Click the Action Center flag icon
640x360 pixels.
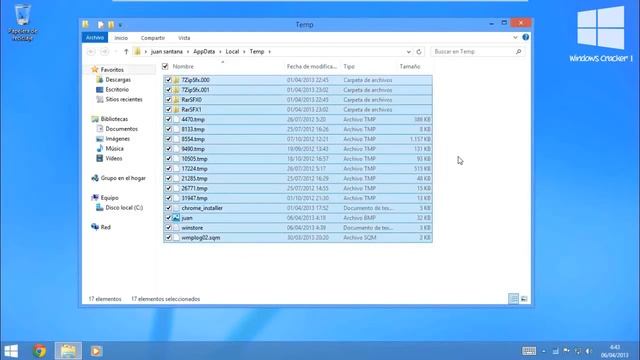point(567,351)
